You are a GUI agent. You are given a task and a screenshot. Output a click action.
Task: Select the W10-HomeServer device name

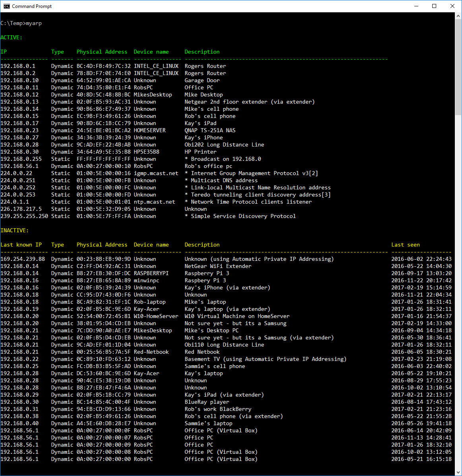(156, 316)
